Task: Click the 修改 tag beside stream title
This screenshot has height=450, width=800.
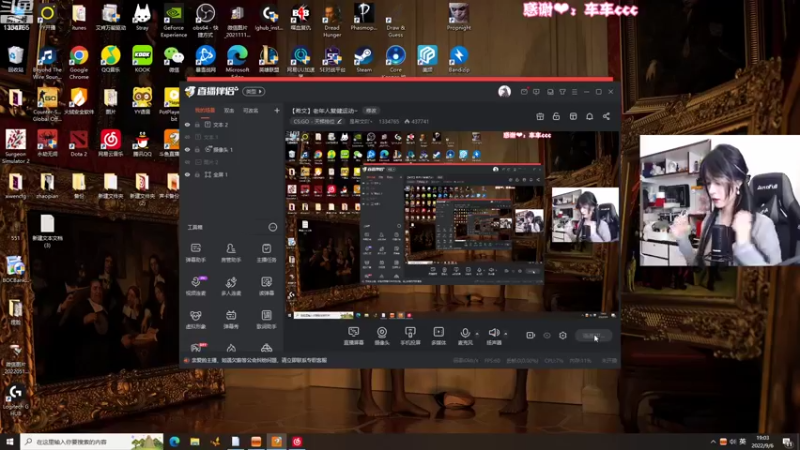Action: 371,111
